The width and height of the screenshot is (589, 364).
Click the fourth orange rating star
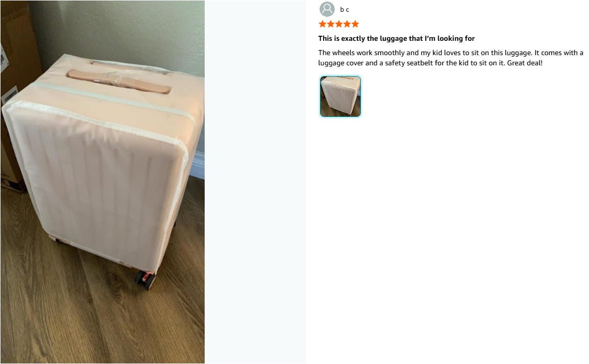pos(347,24)
